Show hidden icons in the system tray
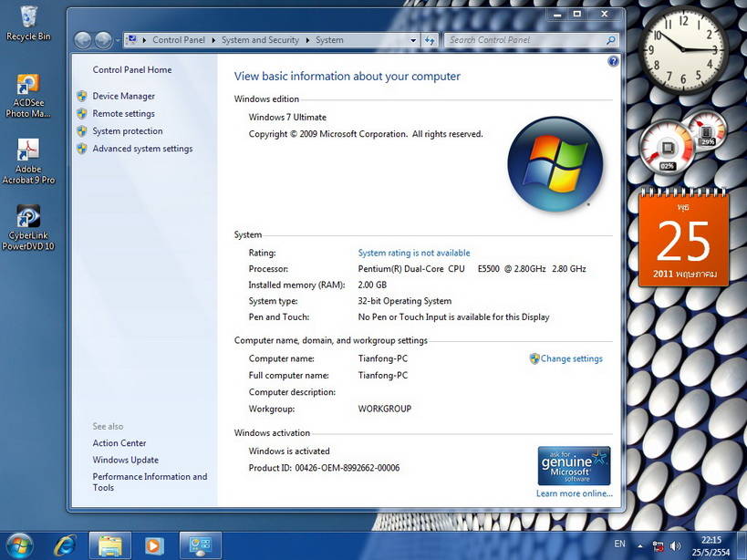 641,545
